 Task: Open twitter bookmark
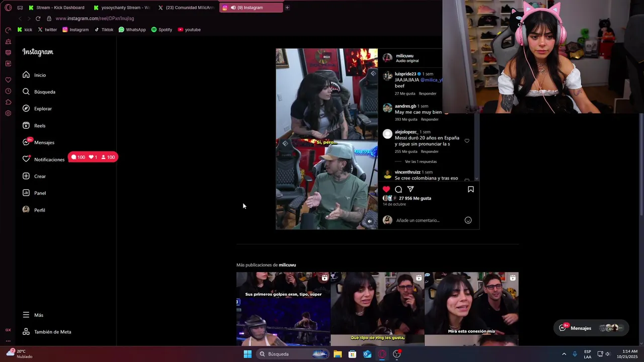point(47,30)
